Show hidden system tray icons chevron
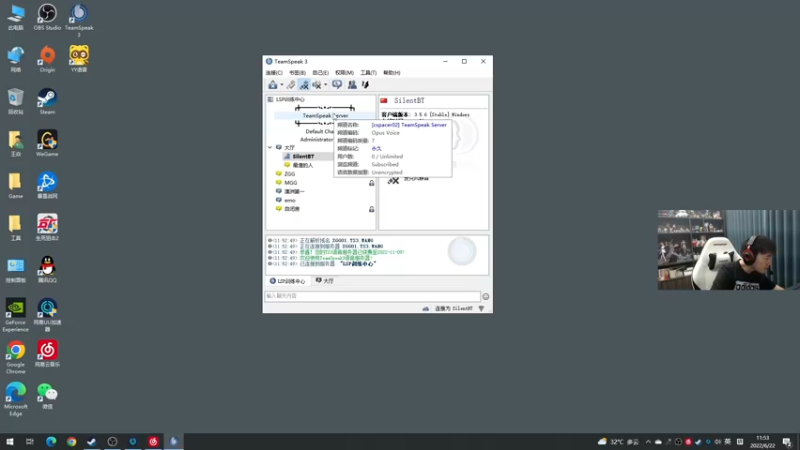 [x=648, y=442]
